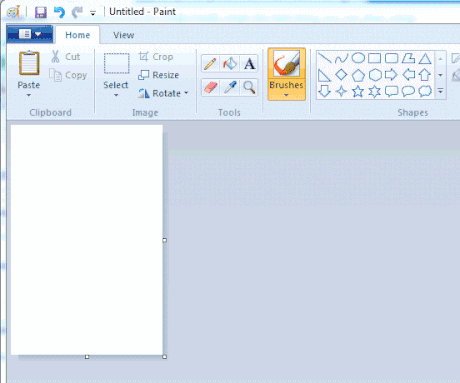Screen dimensions: 460x383
Task: Undo the last action
Action: (x=59, y=13)
